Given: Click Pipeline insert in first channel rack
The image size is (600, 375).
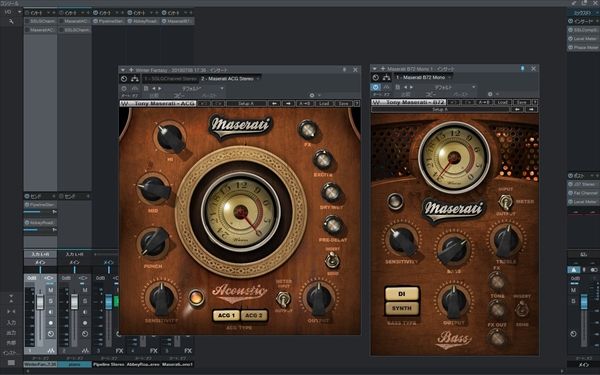Looking at the screenshot, I should 108,21.
